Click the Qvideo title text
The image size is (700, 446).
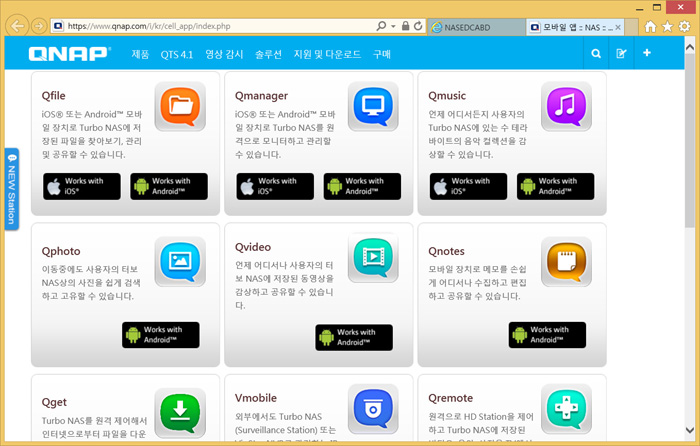pos(253,247)
